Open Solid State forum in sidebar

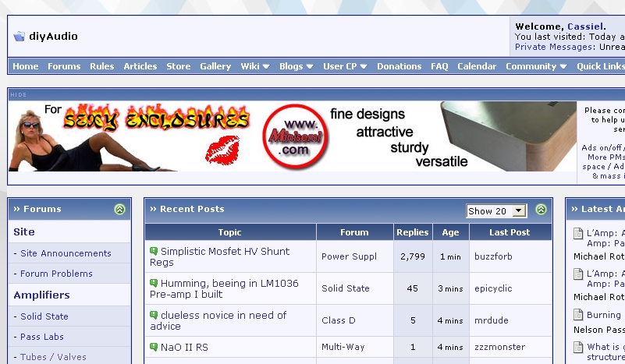coord(44,316)
